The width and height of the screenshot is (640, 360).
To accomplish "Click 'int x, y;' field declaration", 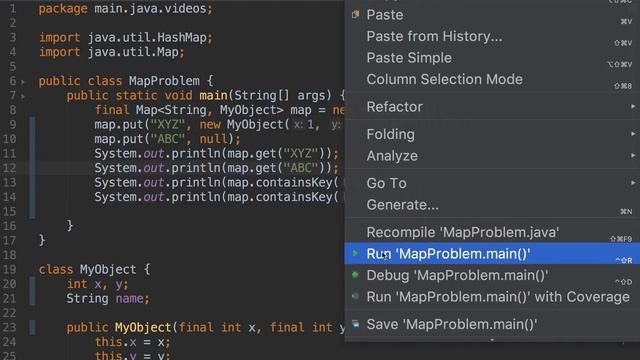I will pos(98,284).
